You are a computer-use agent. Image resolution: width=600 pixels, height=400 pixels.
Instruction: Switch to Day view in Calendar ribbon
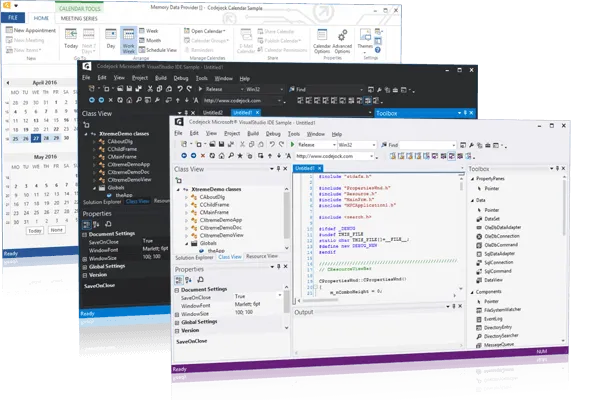pos(111,38)
